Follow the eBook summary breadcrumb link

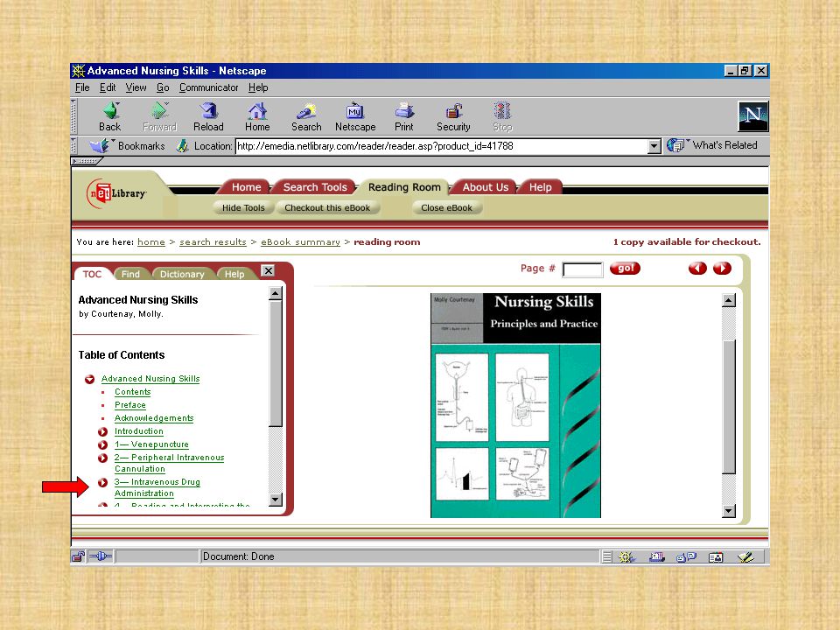(x=300, y=242)
